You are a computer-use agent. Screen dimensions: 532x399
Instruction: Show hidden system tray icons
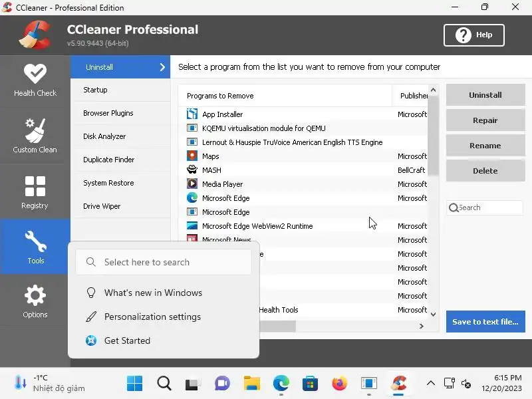430,384
